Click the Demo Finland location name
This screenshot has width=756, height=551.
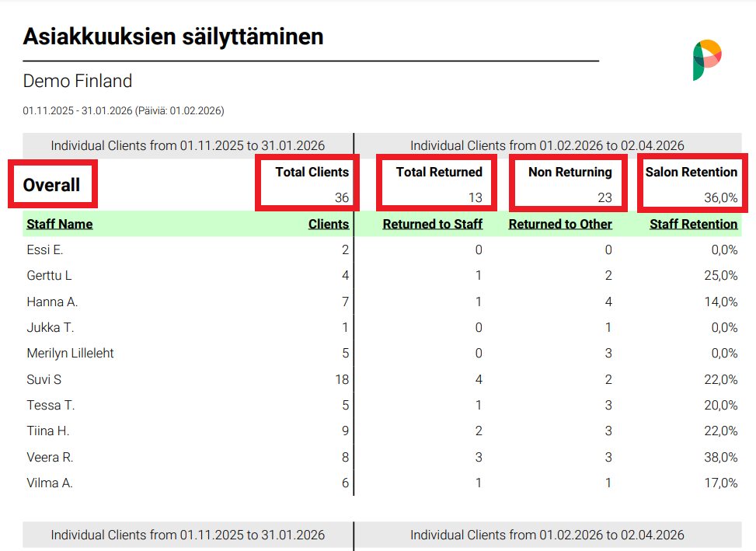coord(77,81)
